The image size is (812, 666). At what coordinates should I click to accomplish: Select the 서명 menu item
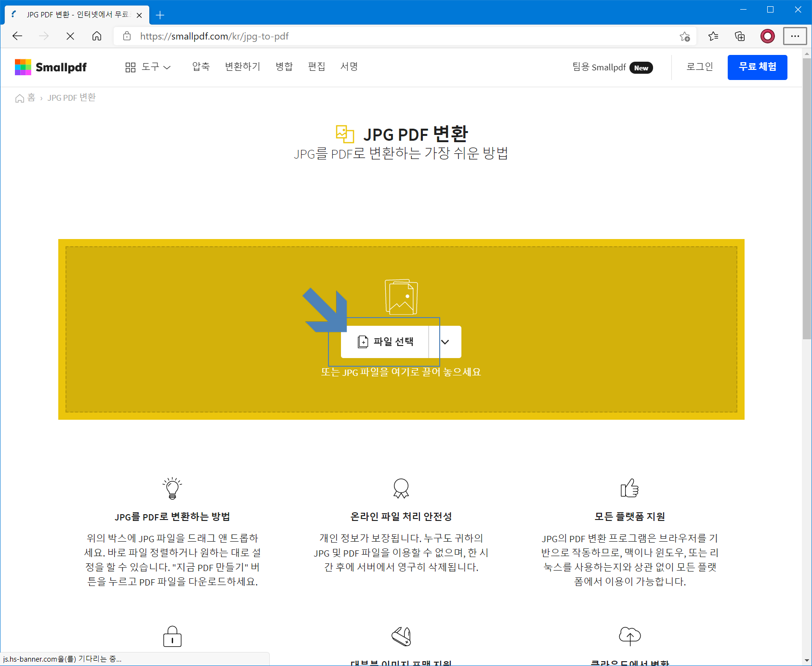tap(349, 67)
